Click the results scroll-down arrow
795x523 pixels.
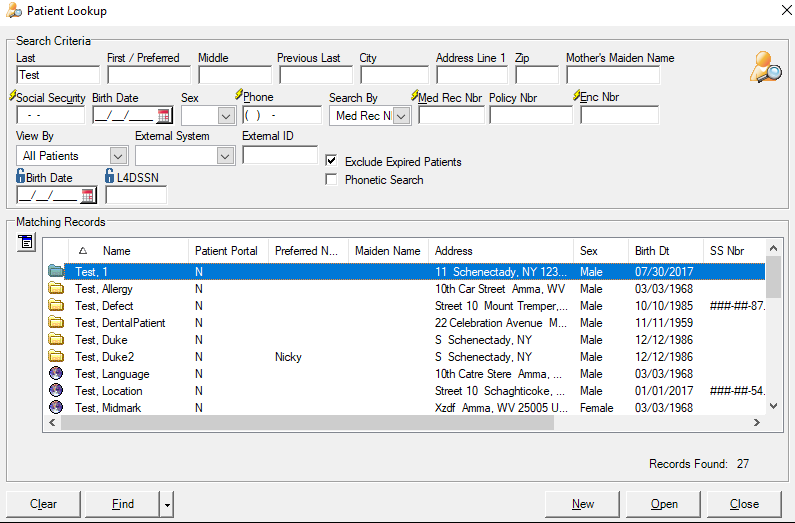(773, 405)
